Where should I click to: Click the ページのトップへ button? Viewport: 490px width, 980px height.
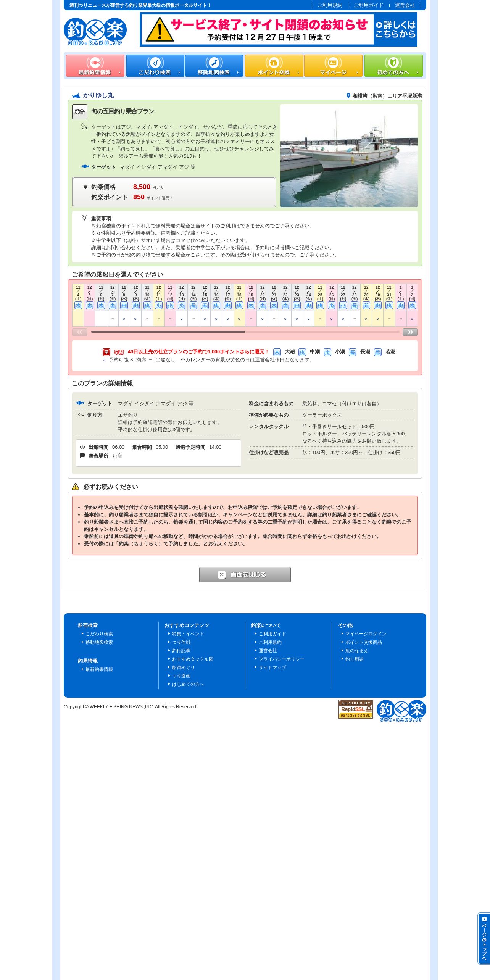(x=484, y=938)
